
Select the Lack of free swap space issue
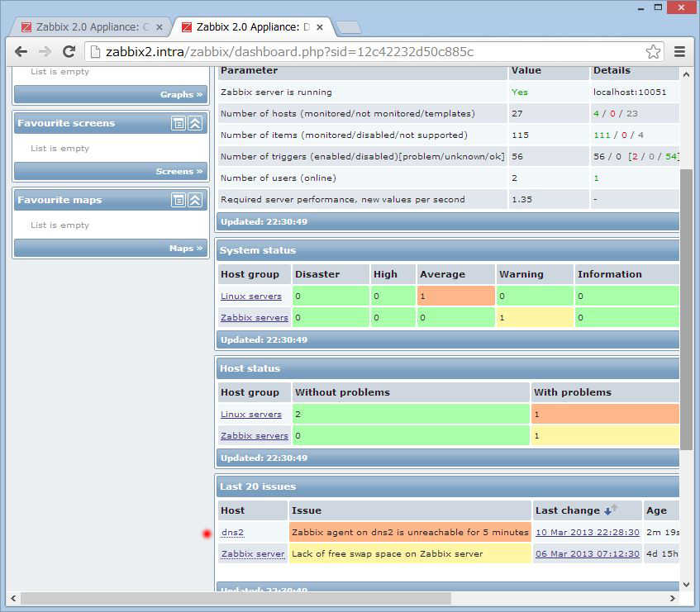[387, 553]
